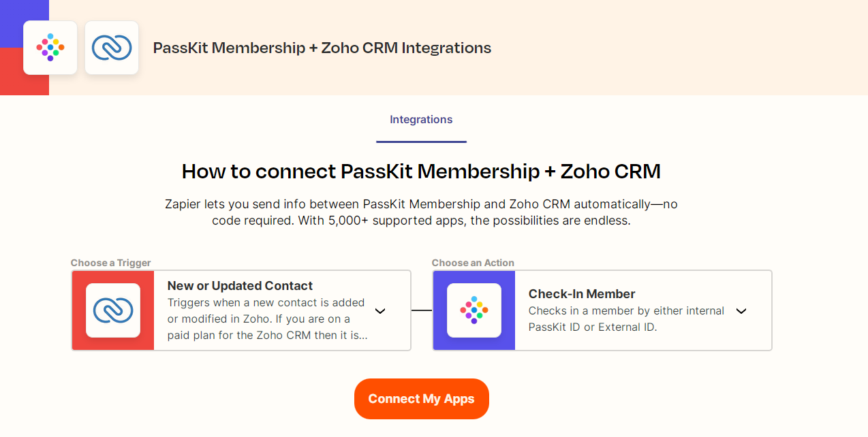Click the Choose an Action label
This screenshot has height=437, width=868.
click(473, 263)
